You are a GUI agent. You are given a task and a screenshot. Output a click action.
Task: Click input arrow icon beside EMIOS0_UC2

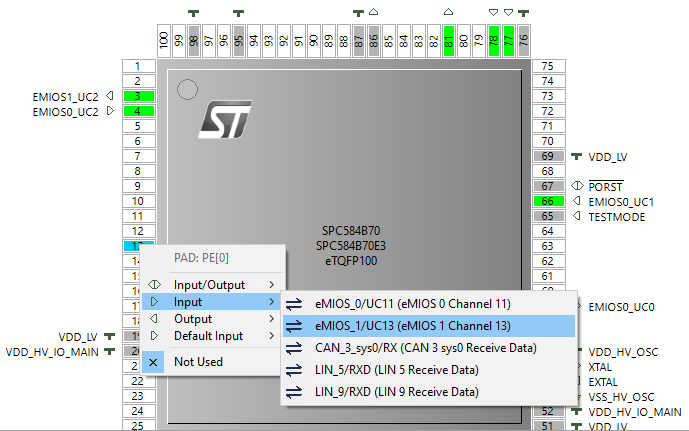coord(110,111)
